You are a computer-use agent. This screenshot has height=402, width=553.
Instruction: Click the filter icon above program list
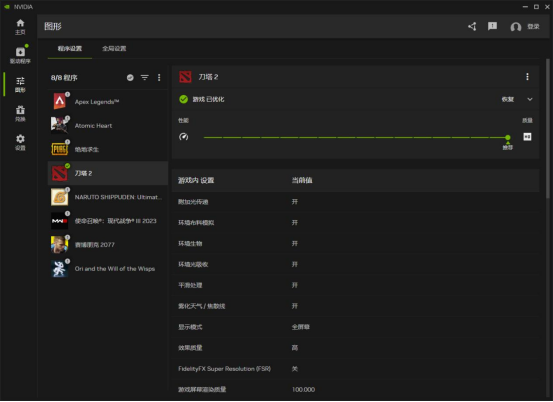(145, 78)
